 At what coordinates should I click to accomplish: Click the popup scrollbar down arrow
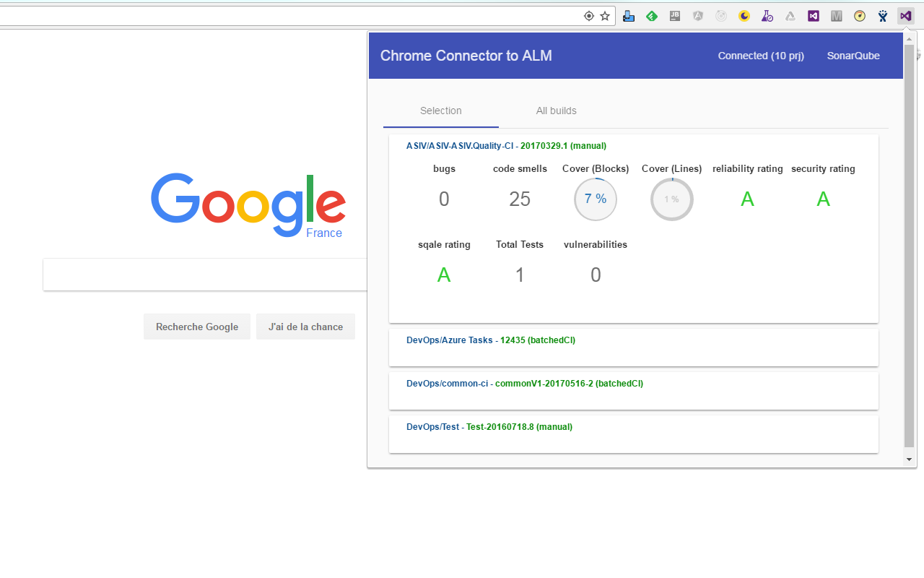[x=909, y=460]
